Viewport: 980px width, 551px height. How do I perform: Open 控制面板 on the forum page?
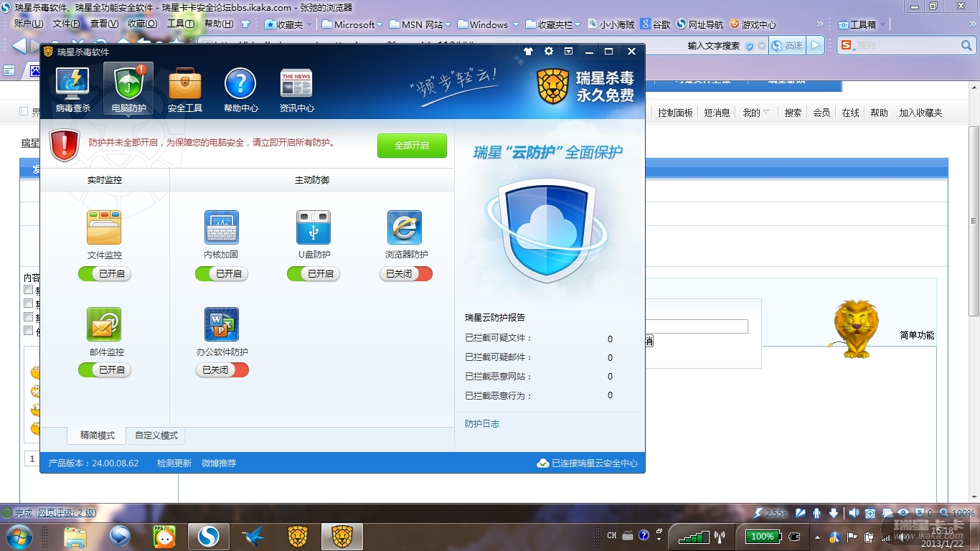pos(676,113)
